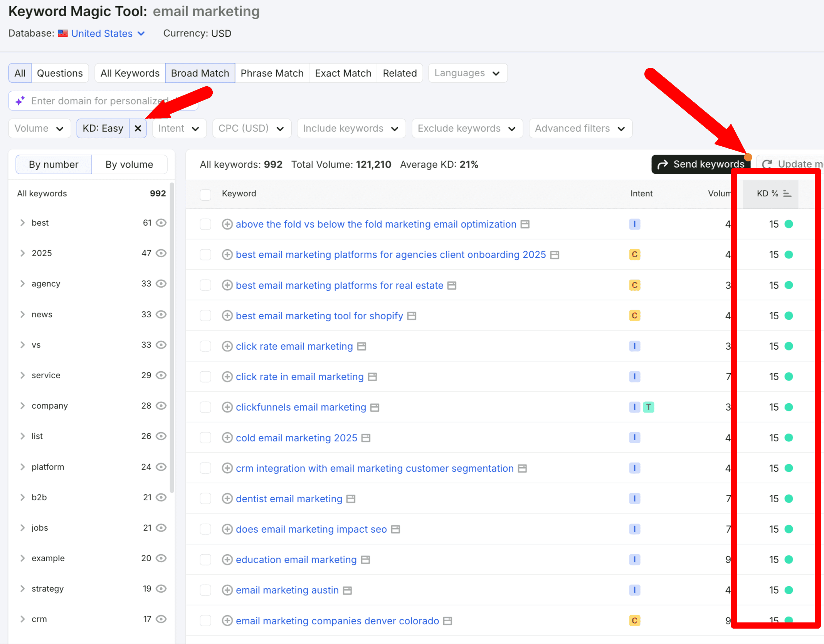Click the AI sparkle icon in domain field
Screen dimensions: 824x644
(x=20, y=101)
